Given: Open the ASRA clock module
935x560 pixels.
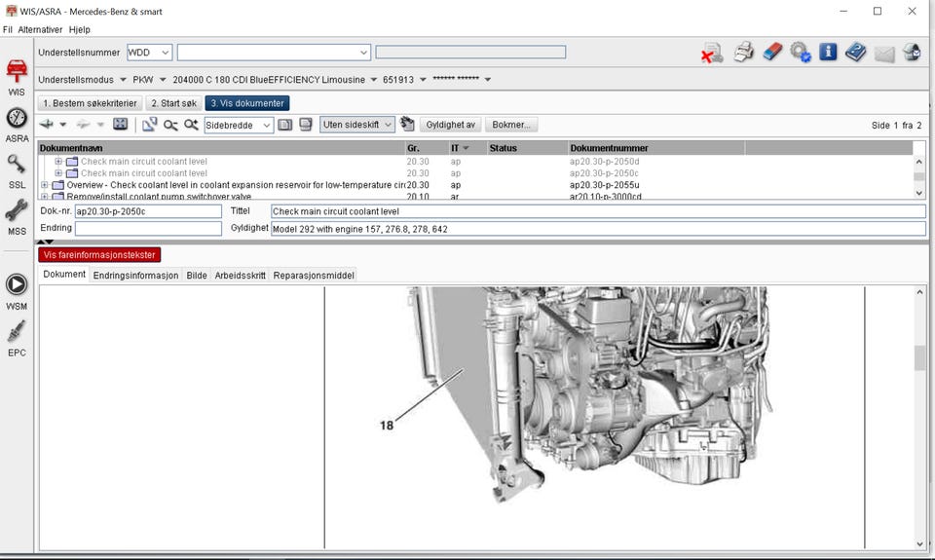Looking at the screenshot, I should click(x=17, y=125).
